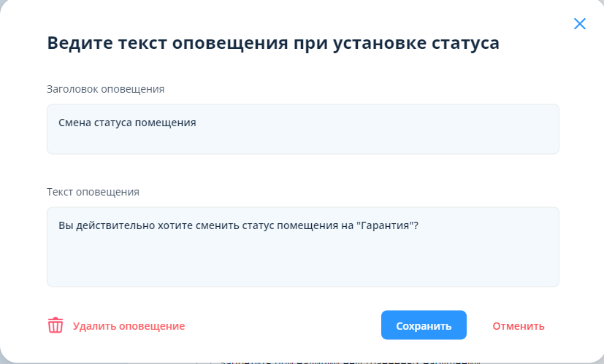Screen dimensions: 604x364
Task: Click the word "Смена" in header field
Action: coord(74,123)
